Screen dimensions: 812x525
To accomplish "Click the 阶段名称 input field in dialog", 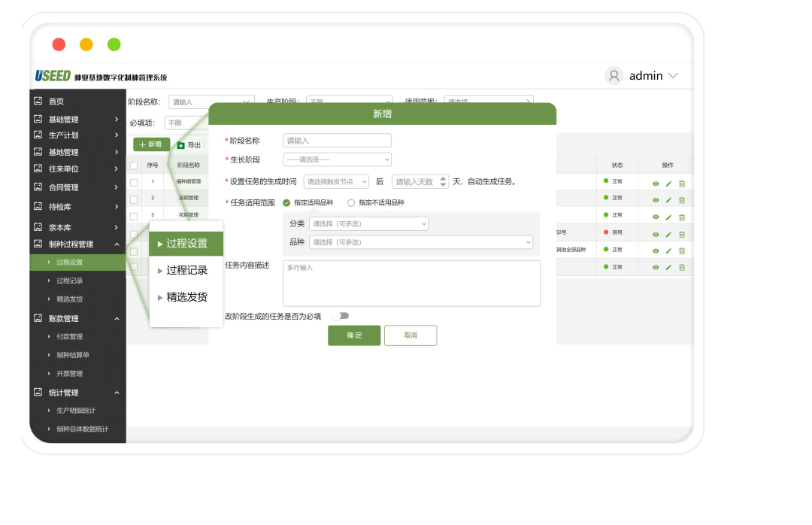I will pyautogui.click(x=337, y=141).
